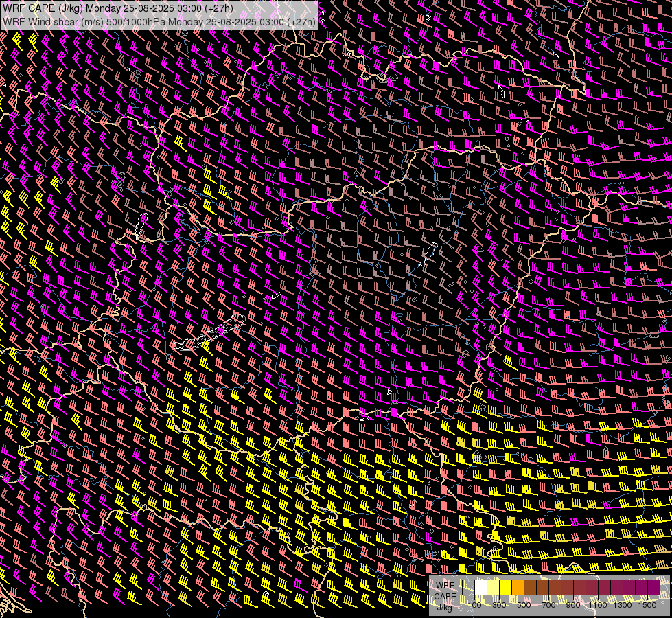The width and height of the screenshot is (672, 618).
Task: Select the pale yellow CAPE legend swatch
Action: coord(494,587)
